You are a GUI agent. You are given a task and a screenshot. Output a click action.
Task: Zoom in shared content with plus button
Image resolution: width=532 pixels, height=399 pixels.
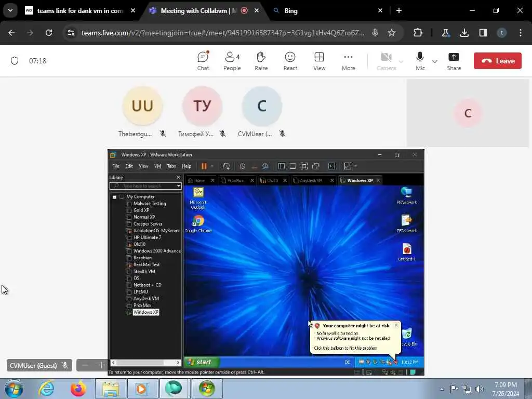point(101,365)
